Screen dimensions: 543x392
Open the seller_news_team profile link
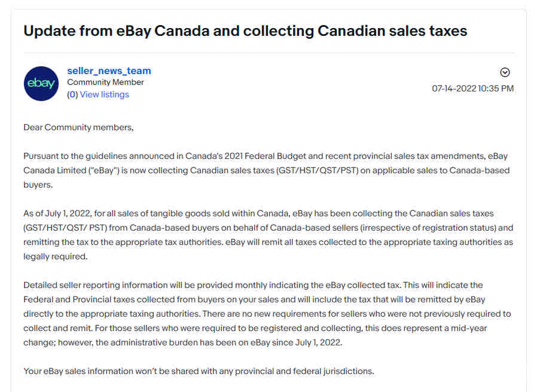[x=109, y=71]
